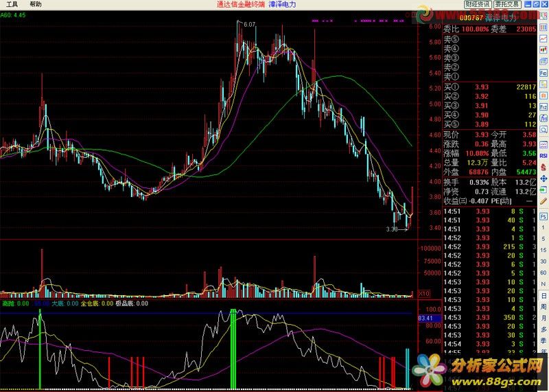Image resolution: width=549 pixels, height=392 pixels.
Task: Select the 多 multi-day period
Action: [544, 330]
